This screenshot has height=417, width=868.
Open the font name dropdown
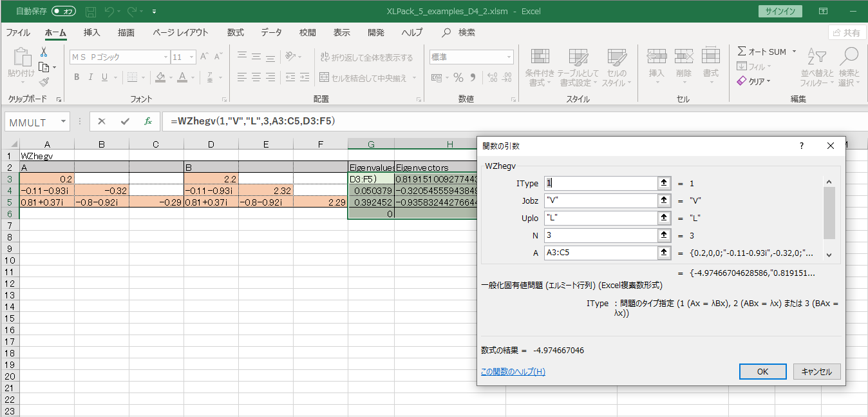point(164,57)
